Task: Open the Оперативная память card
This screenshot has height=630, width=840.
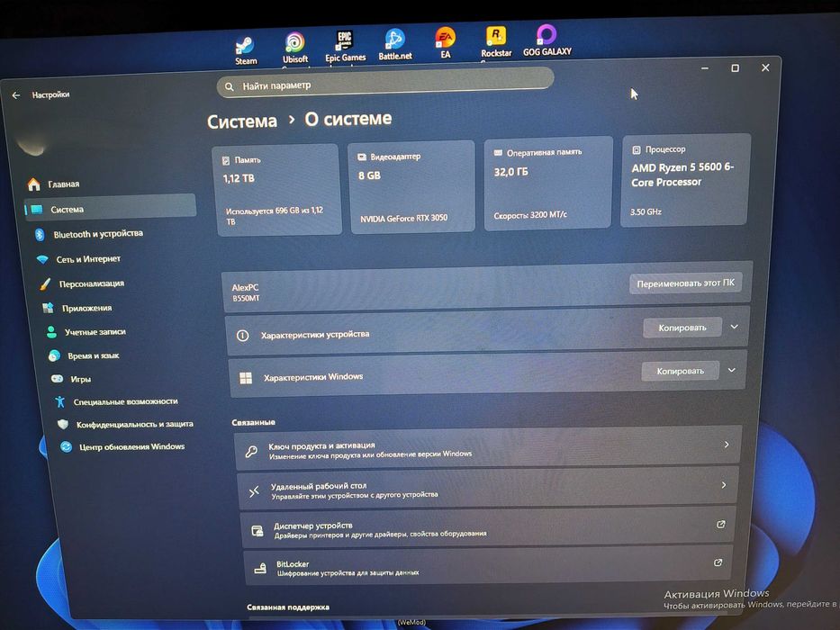Action: tap(547, 184)
